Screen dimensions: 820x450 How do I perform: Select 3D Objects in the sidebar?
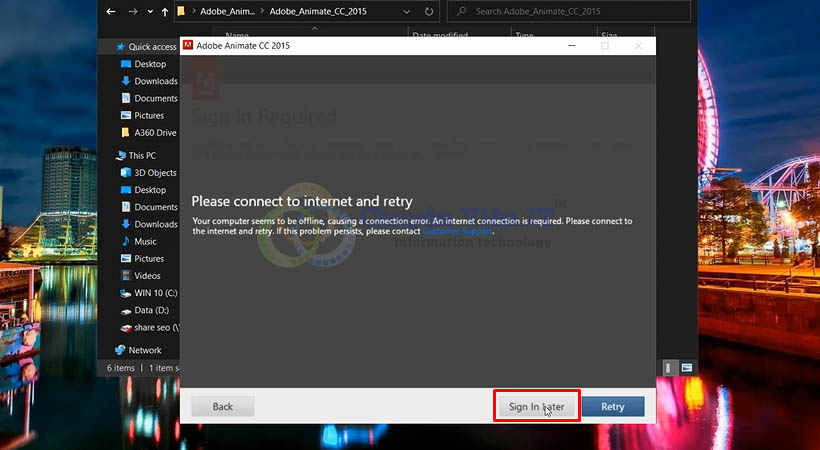(x=154, y=173)
